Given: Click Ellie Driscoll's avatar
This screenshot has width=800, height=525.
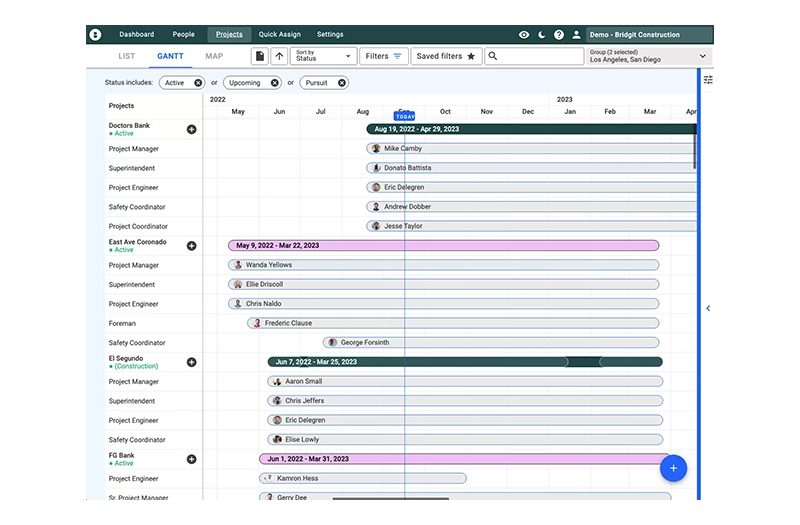Looking at the screenshot, I should (238, 285).
